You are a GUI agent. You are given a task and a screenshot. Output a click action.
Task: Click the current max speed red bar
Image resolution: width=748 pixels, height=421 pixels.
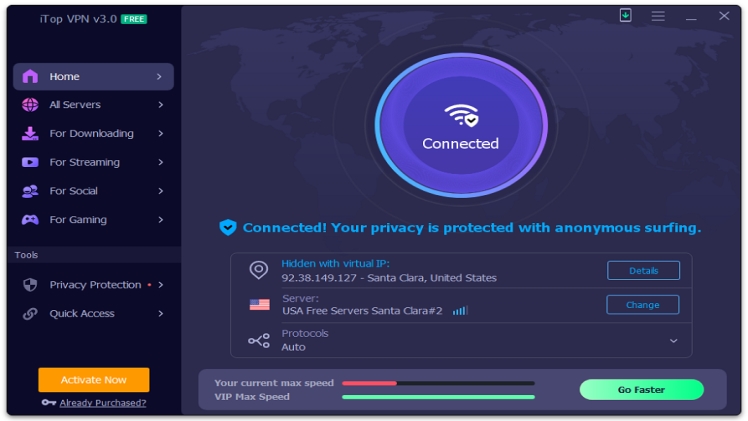[369, 383]
